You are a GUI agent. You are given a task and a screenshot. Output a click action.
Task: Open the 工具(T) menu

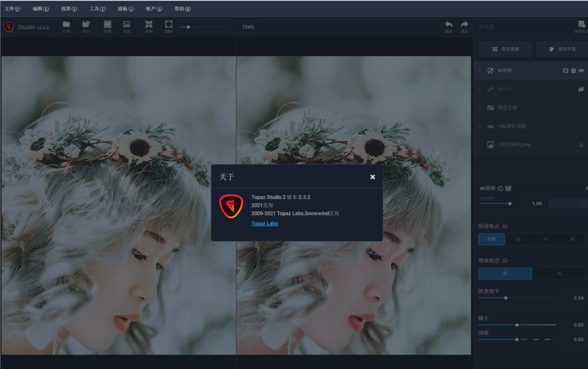(97, 9)
